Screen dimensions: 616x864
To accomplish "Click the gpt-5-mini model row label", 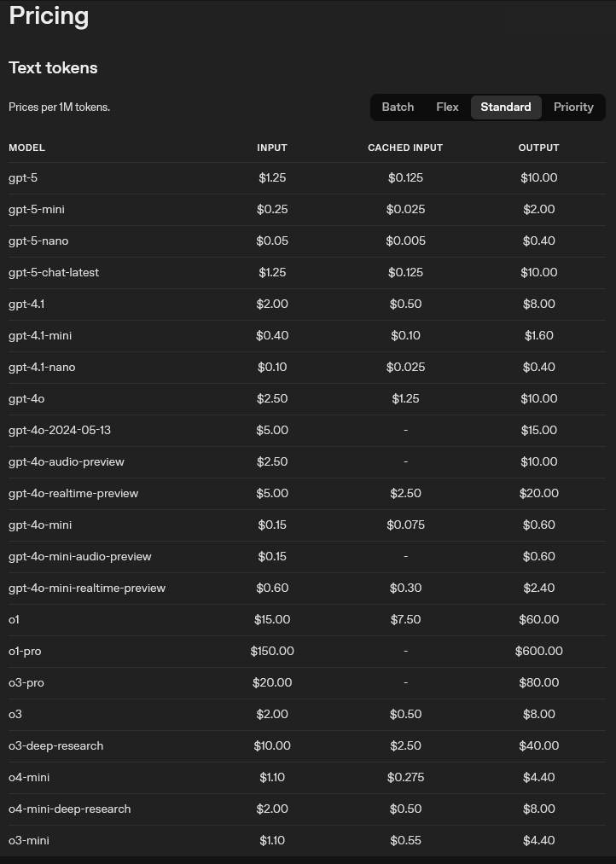I will point(37,209).
